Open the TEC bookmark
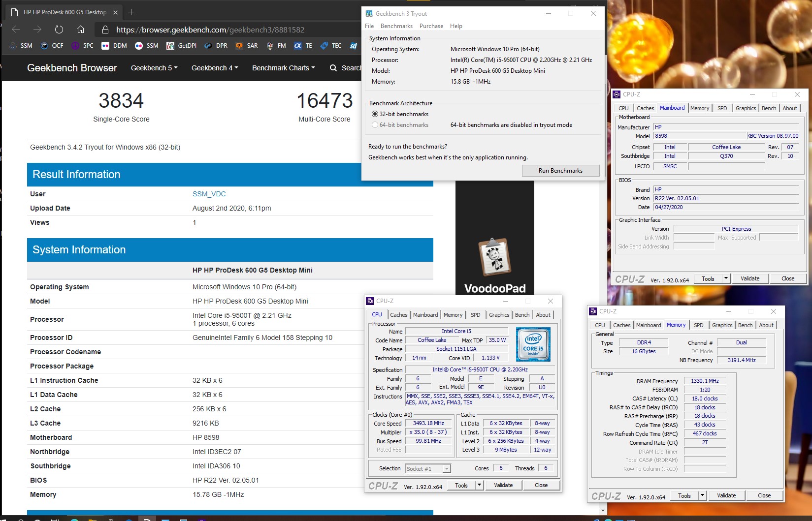 (x=331, y=45)
